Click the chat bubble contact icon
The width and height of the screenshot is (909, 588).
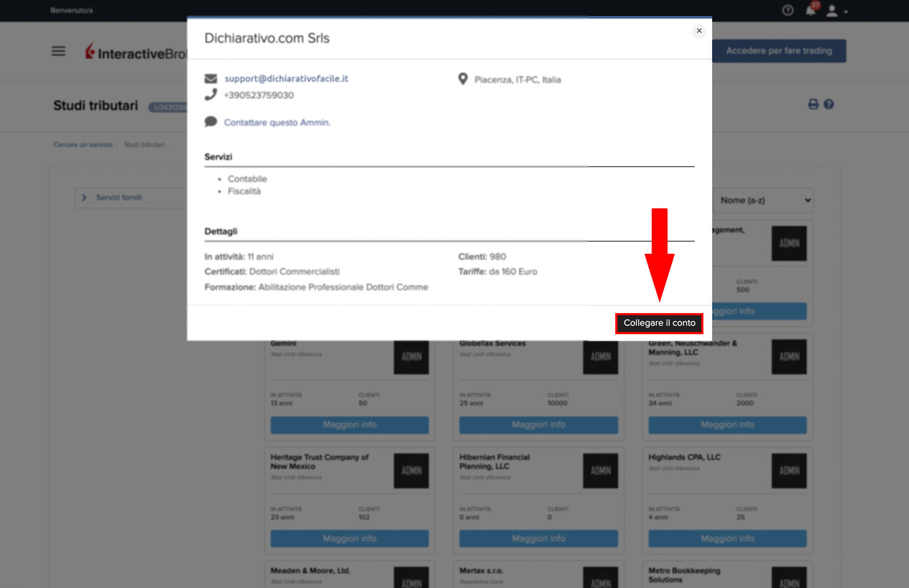(x=211, y=122)
